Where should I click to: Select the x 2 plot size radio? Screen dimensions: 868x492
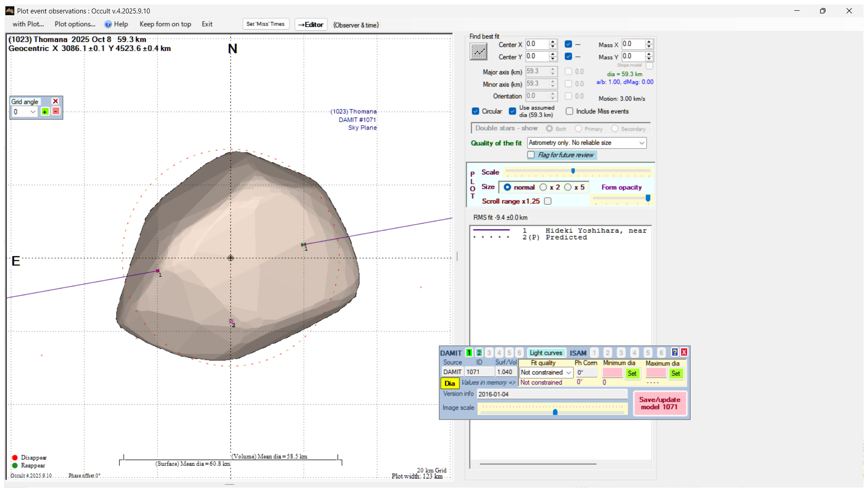pyautogui.click(x=543, y=187)
